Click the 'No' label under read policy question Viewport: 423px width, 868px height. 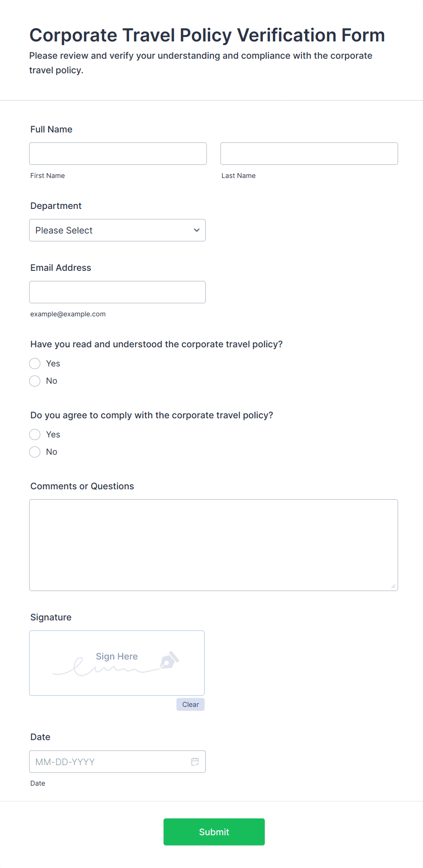pos(51,381)
